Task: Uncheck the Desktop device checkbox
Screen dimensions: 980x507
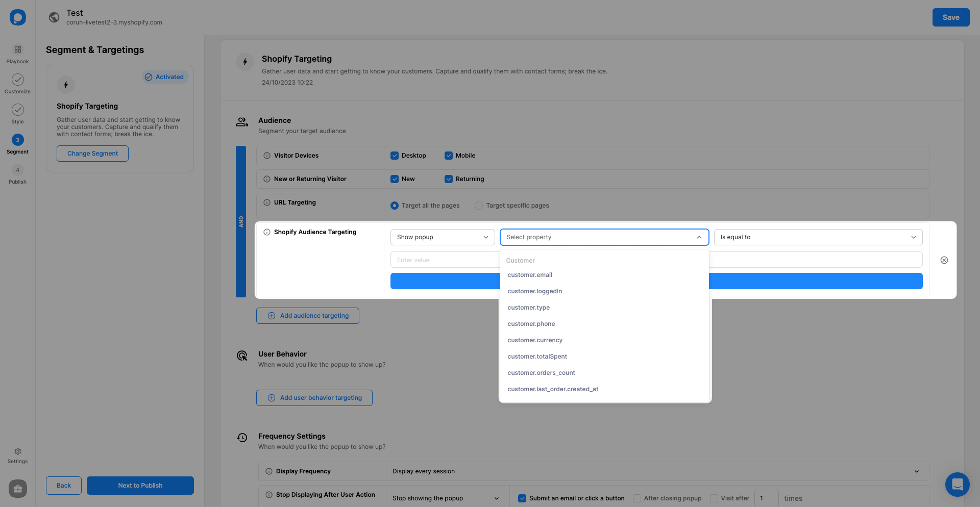Action: 395,156
